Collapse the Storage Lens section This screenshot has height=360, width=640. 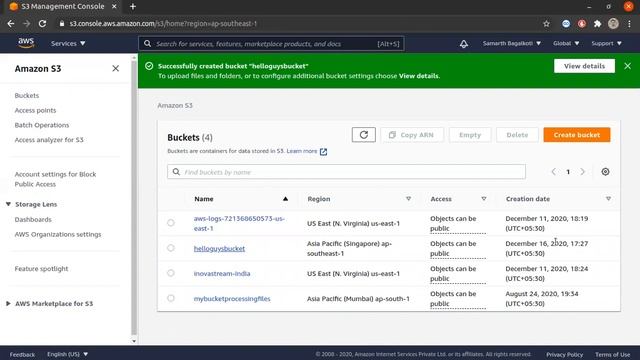point(8,204)
